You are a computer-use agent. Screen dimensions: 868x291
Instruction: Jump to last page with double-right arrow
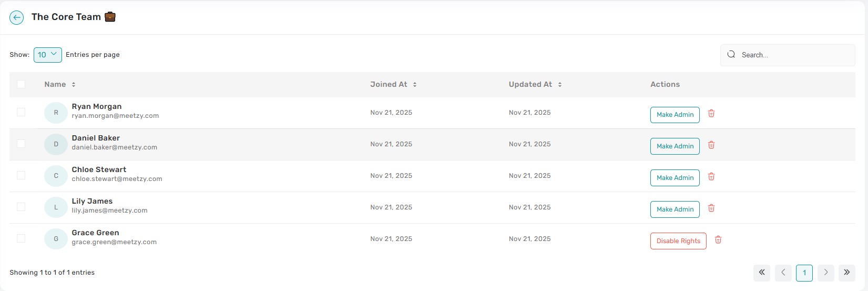[846, 273]
